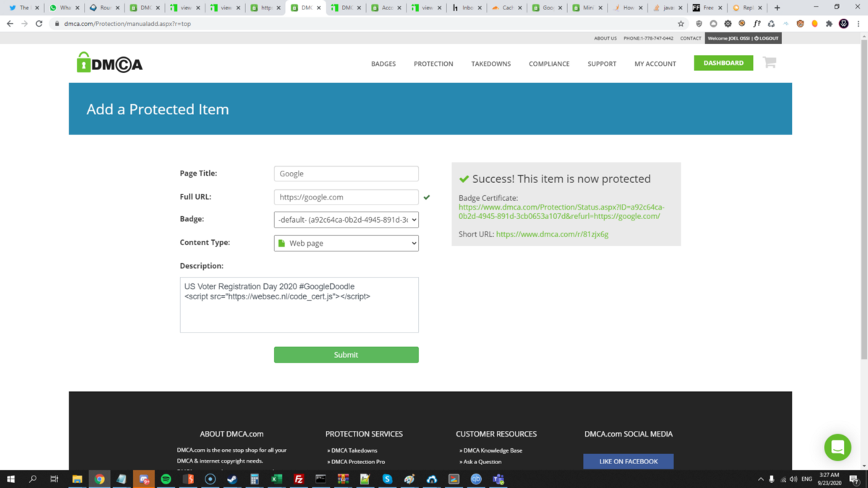Open the ABOUT US link
Screen dimensions: 868x488
(x=605, y=38)
